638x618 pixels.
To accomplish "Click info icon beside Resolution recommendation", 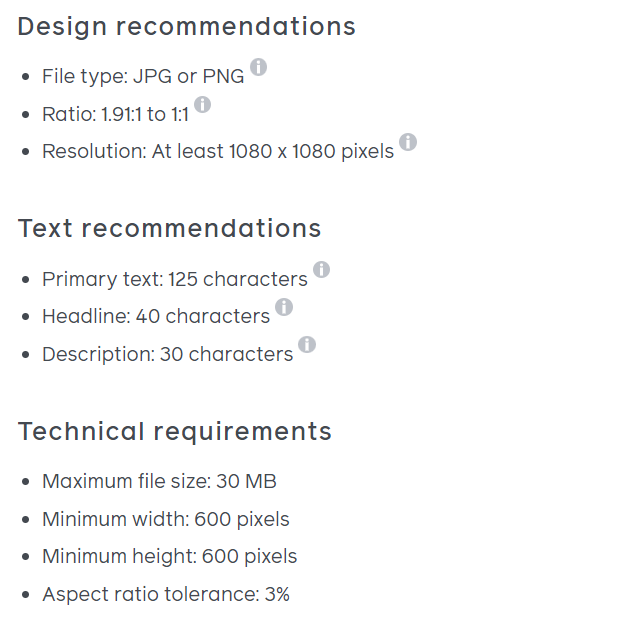I will point(408,142).
